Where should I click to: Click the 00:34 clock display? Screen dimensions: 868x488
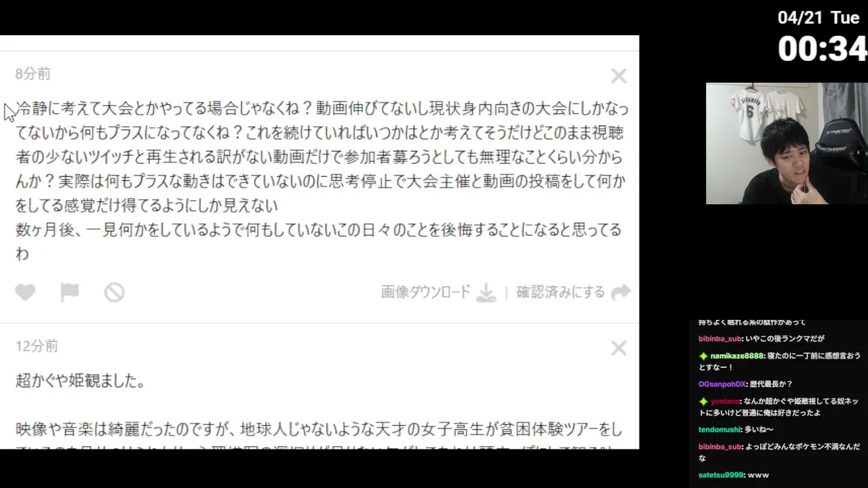click(x=822, y=49)
